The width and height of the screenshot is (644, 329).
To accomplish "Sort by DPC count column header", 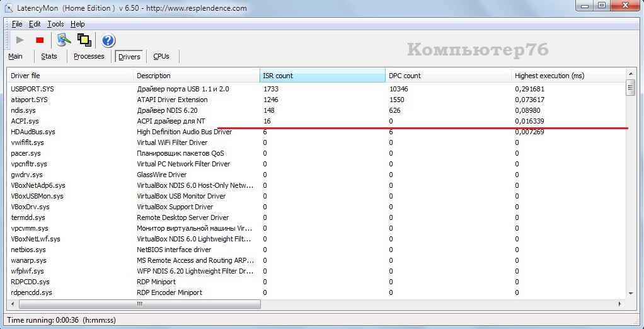I will click(x=447, y=76).
